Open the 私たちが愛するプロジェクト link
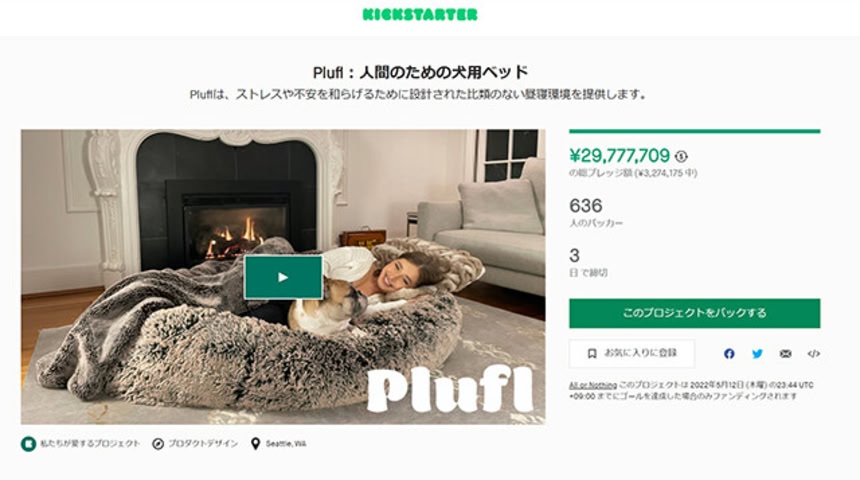 (x=90, y=444)
